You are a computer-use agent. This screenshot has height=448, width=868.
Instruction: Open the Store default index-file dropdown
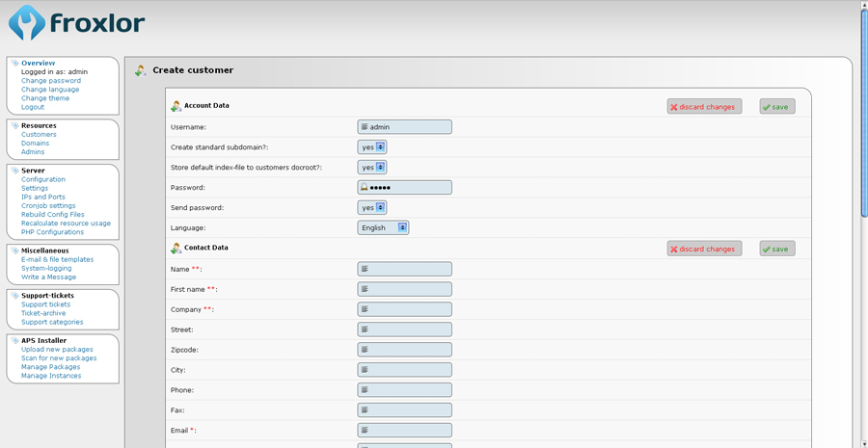pos(371,168)
